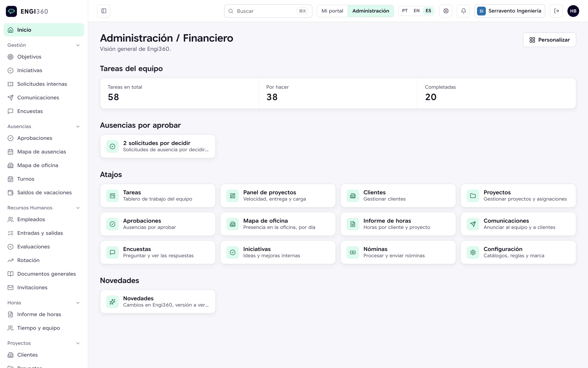Switch to the Mi portal tab
The width and height of the screenshot is (588, 368).
[x=332, y=11]
